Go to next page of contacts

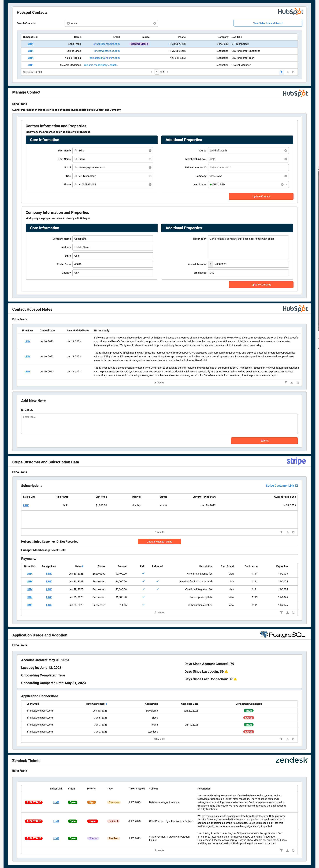pos(168,72)
